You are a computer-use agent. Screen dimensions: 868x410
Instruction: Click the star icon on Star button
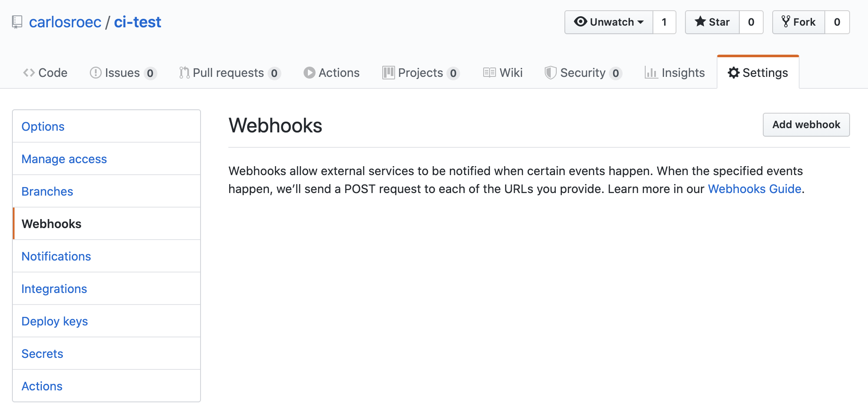click(x=700, y=22)
